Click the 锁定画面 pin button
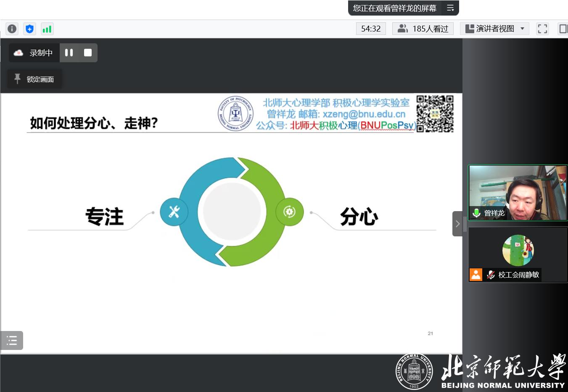This screenshot has width=568, height=392. coord(34,79)
